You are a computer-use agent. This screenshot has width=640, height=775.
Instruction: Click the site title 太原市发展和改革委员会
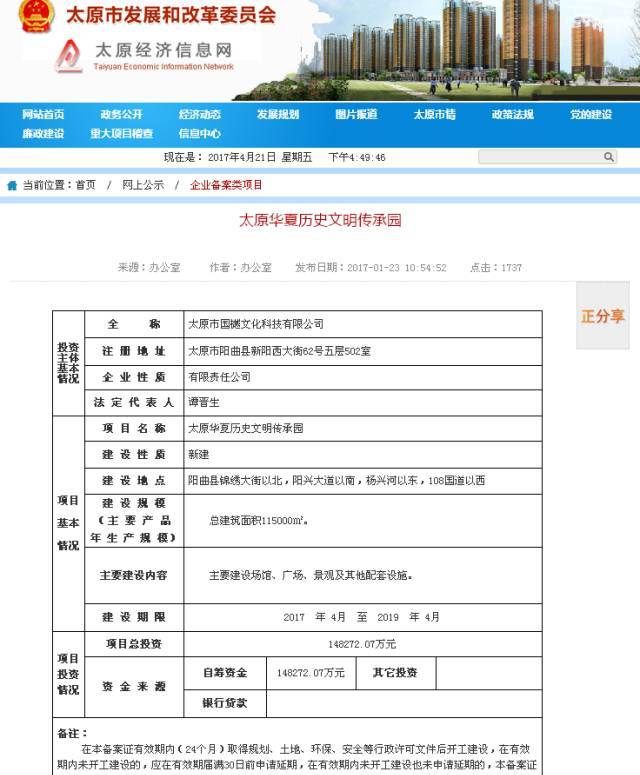click(x=171, y=14)
